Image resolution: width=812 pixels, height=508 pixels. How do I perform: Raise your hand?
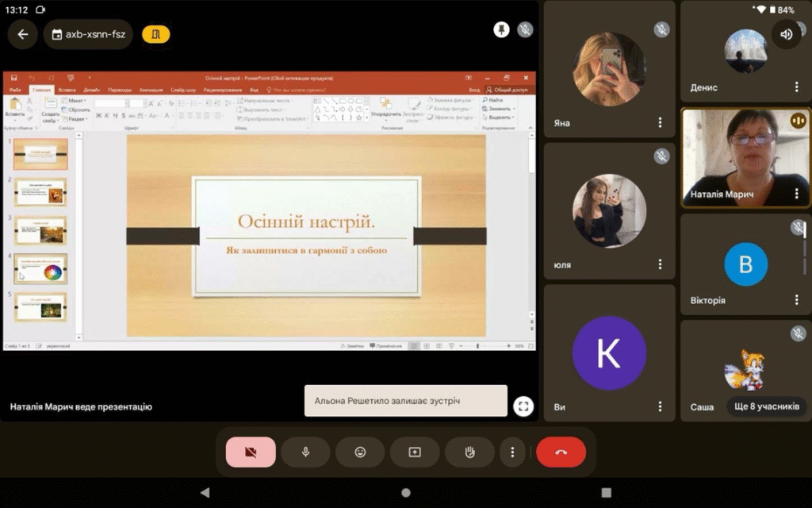(x=469, y=452)
